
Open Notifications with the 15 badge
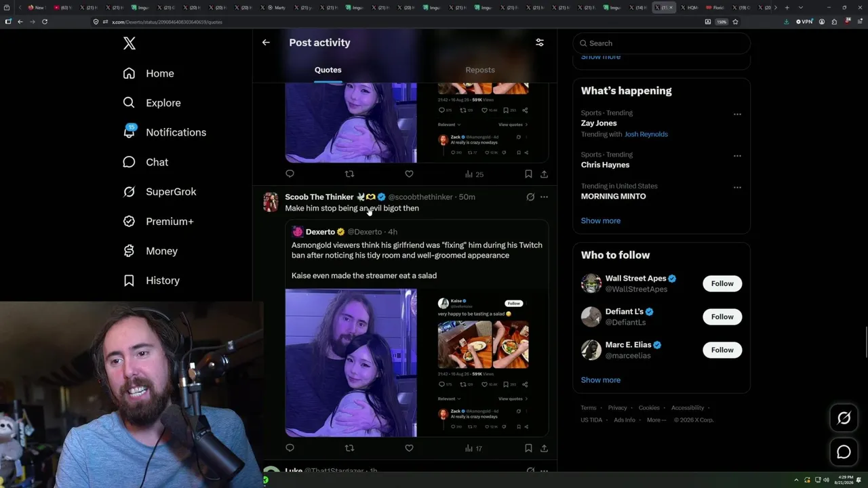(164, 132)
